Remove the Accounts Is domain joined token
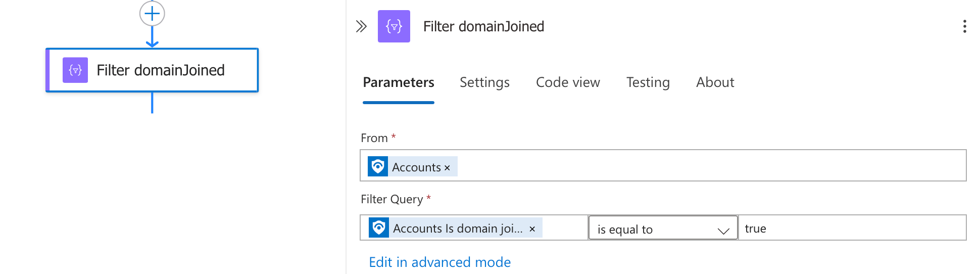The width and height of the screenshot is (980, 274). point(532,229)
